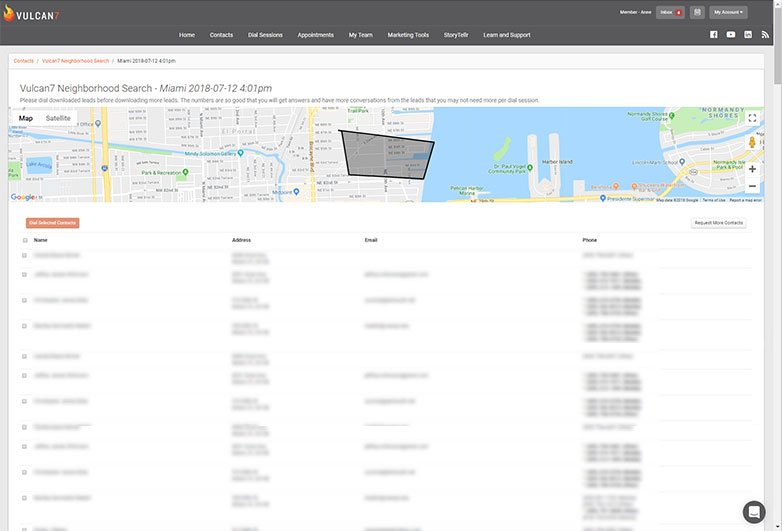Click the Name column header
The height and width of the screenshot is (531, 782).
click(40, 240)
